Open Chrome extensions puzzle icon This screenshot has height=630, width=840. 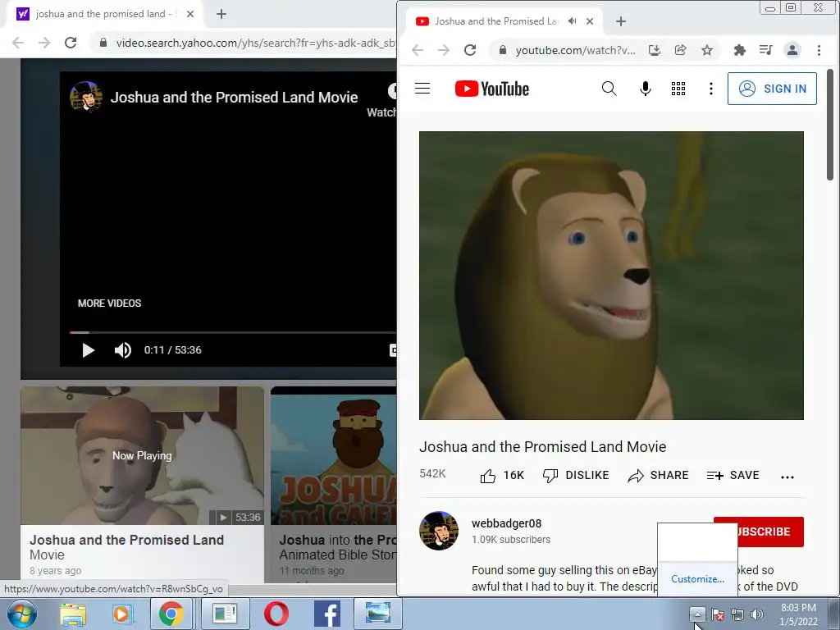(739, 50)
